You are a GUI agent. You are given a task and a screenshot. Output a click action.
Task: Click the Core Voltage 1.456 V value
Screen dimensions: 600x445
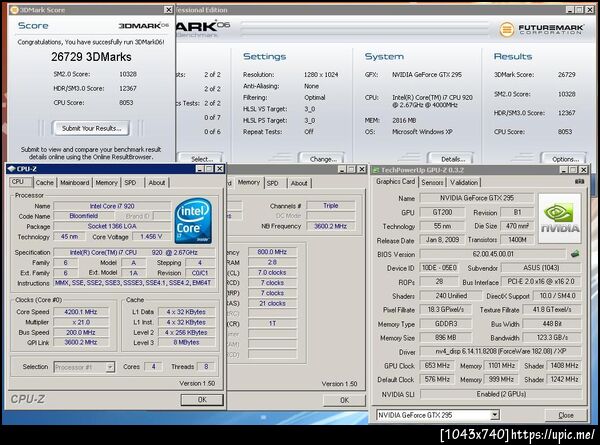pos(151,237)
